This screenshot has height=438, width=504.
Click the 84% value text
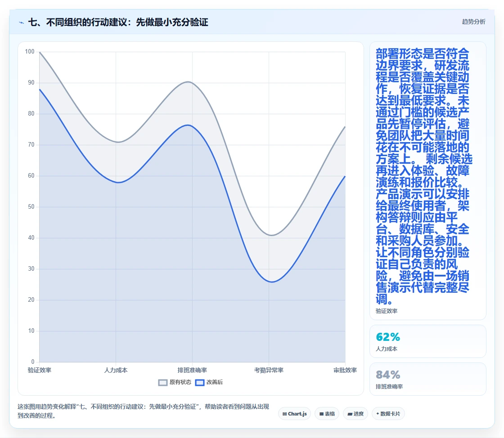tap(388, 375)
